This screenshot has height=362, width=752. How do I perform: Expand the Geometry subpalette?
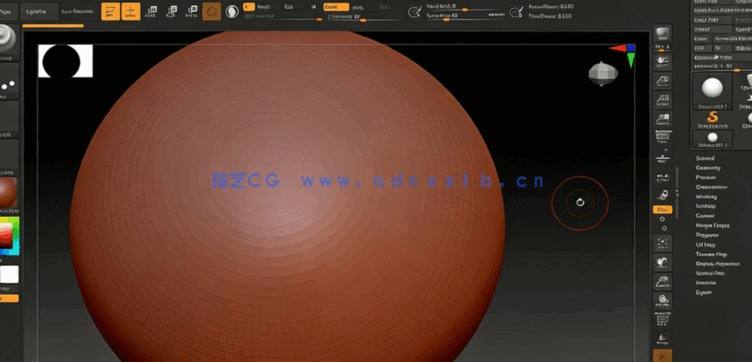click(x=708, y=168)
